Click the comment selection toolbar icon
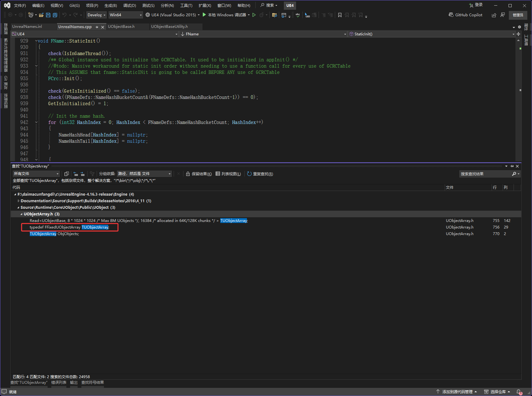 pyautogui.click(x=324, y=15)
